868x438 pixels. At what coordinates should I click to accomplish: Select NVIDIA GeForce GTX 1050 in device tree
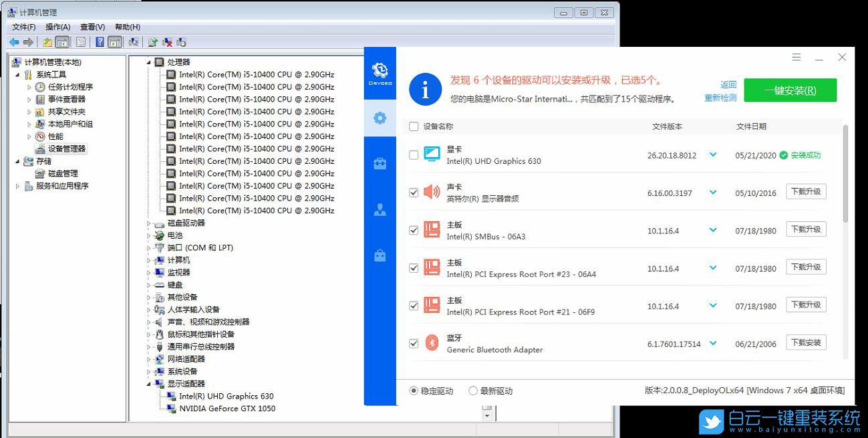point(226,409)
